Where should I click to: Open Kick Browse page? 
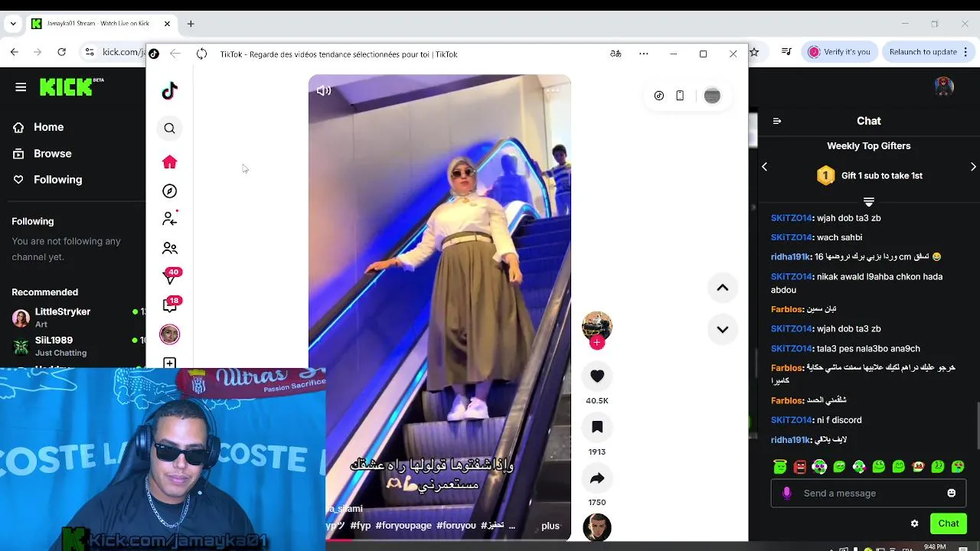52,153
